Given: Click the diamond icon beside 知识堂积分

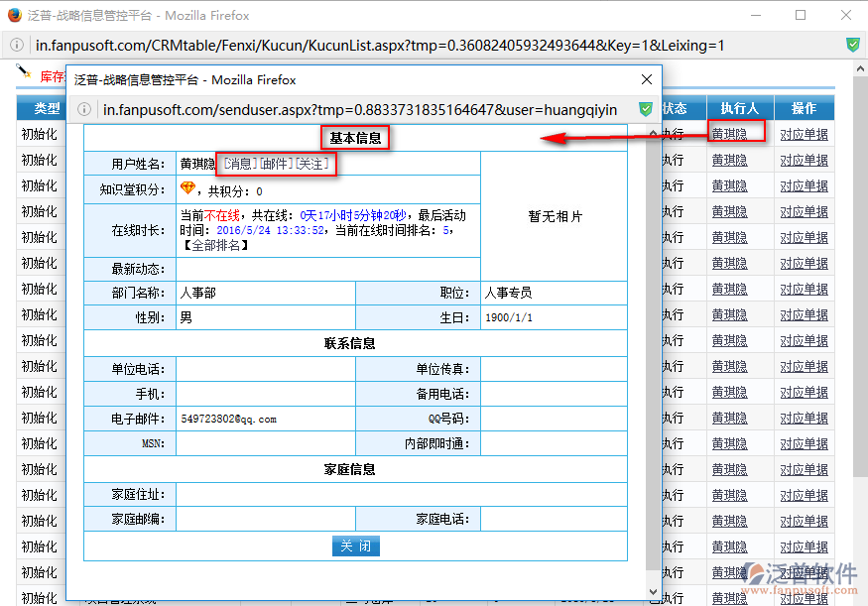Looking at the screenshot, I should coord(187,188).
